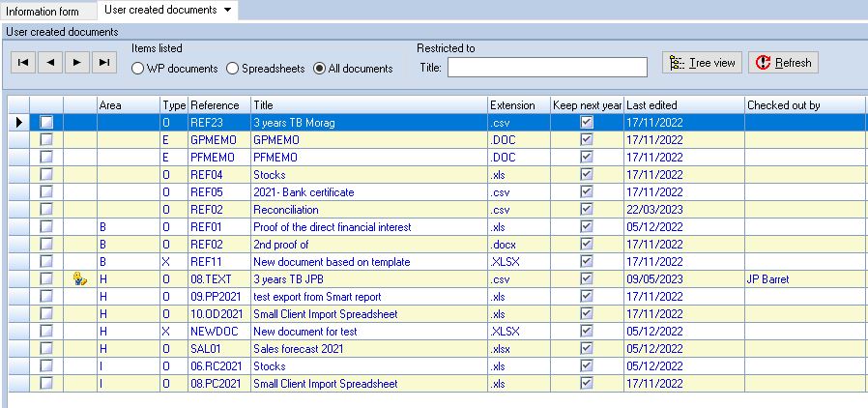
Task: Select title '2nd proof of'
Action: pos(280,245)
